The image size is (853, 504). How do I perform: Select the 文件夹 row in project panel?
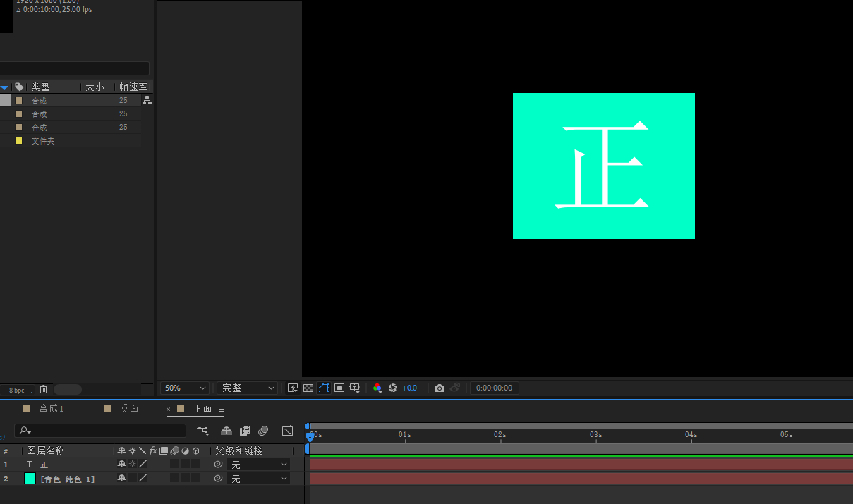(71, 141)
